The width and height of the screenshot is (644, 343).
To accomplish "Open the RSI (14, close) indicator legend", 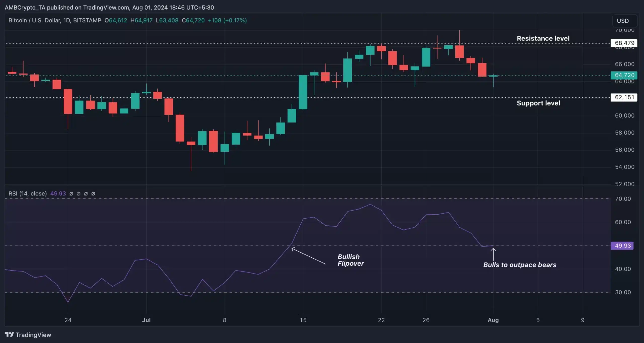I will 28,193.
